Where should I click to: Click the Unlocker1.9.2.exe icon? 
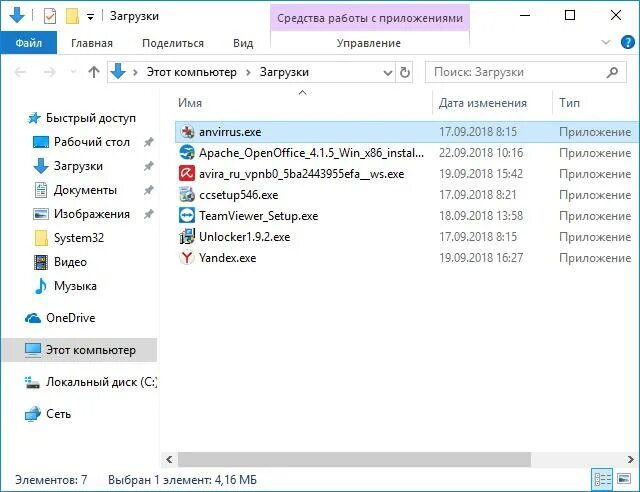[187, 236]
